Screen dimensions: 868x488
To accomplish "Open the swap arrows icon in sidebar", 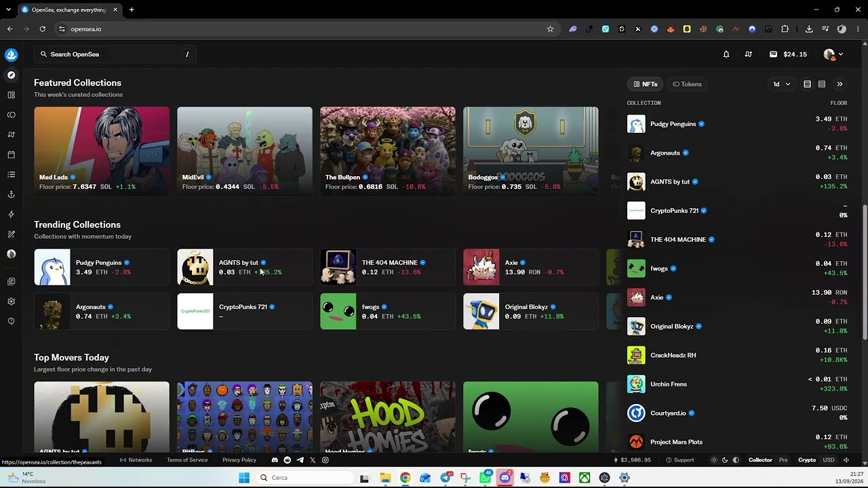I will pos(11,135).
